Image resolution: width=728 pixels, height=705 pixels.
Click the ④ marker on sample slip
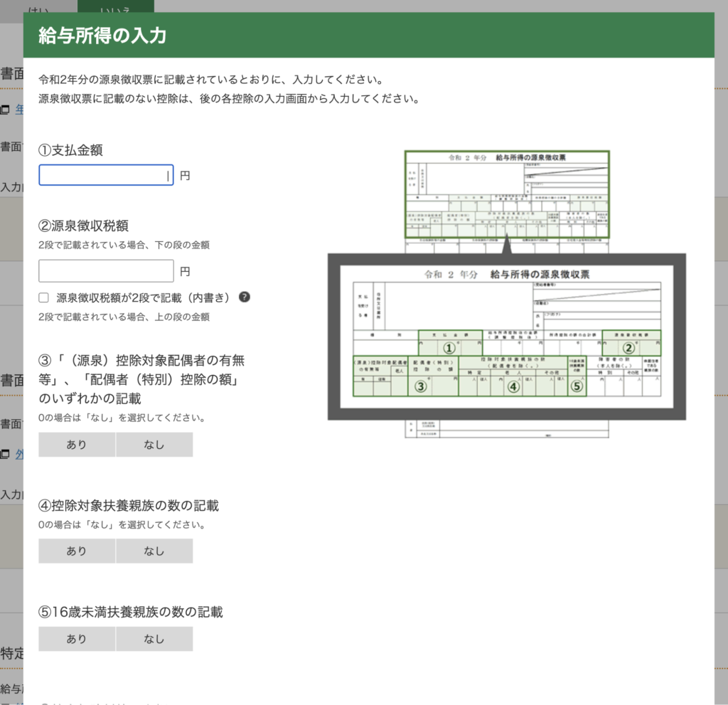tap(513, 386)
